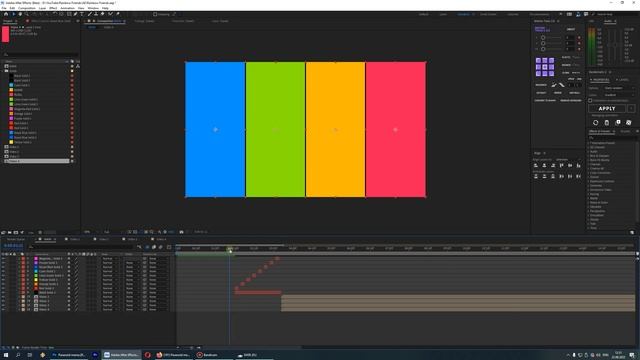The width and height of the screenshot is (640, 360).
Task: Click top-left anchor point in Motion Tools grid
Action: click(538, 60)
